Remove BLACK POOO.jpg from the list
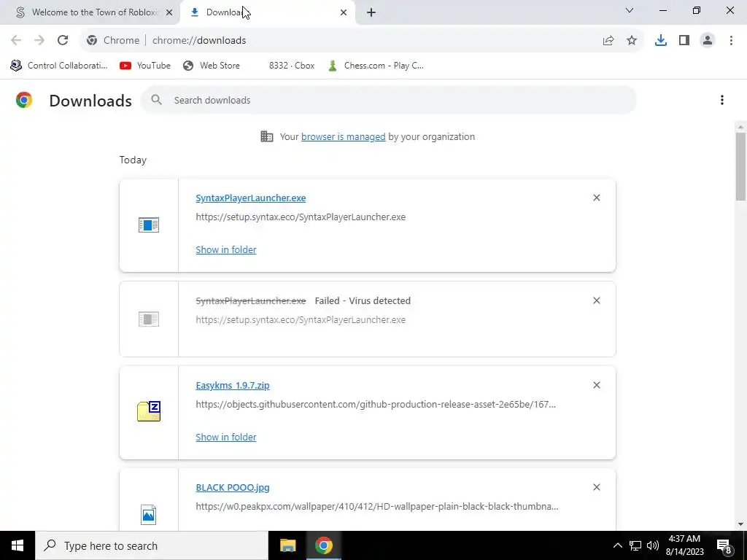The height and width of the screenshot is (560, 747). pyautogui.click(x=597, y=487)
